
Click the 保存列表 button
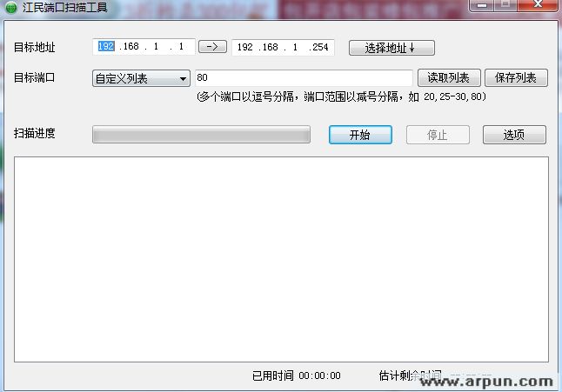[516, 78]
